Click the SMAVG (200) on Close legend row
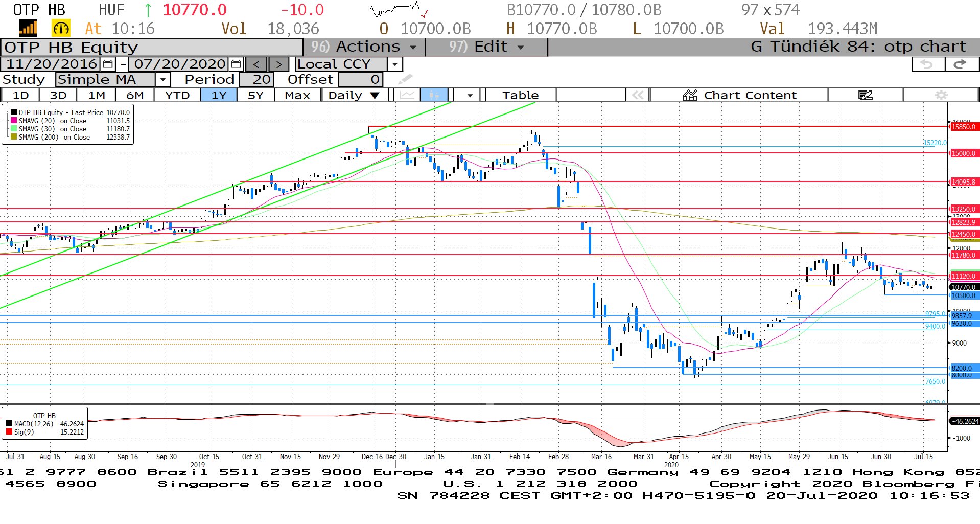This screenshot has width=980, height=524. [71, 137]
